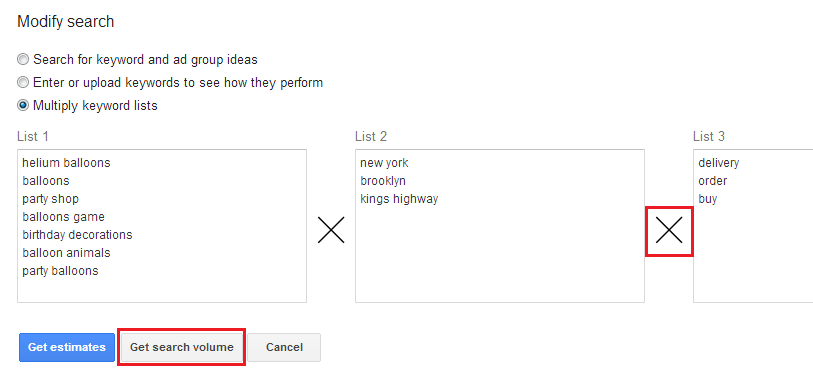
Task: Click the 'birthday decorations' entry in List 1
Action: 77,235
